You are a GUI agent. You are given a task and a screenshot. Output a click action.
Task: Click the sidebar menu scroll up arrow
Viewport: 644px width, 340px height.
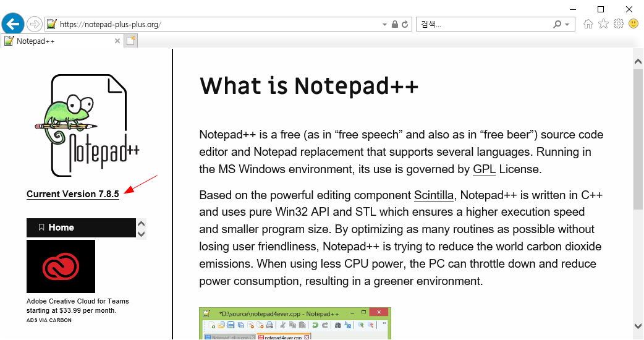click(142, 224)
